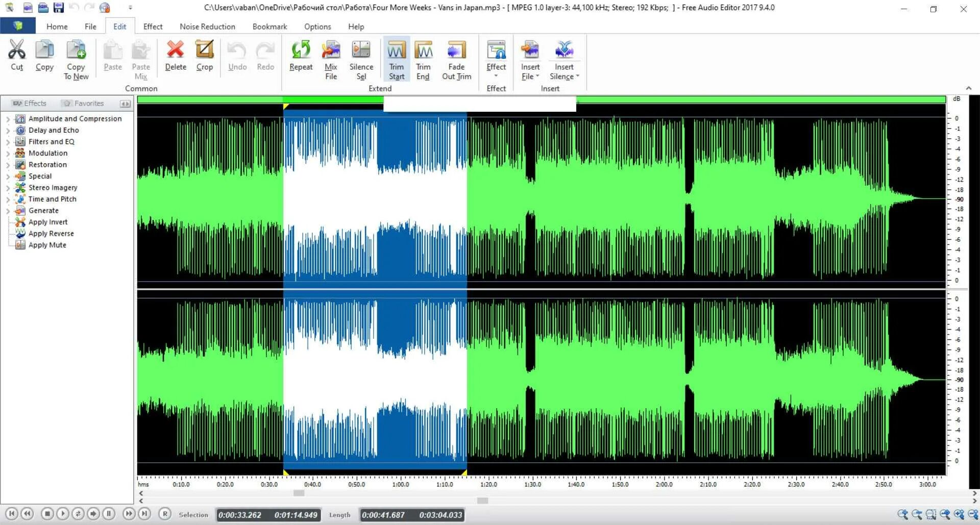Click the Paste icon in Common group
This screenshot has width=980, height=525.
tap(113, 55)
